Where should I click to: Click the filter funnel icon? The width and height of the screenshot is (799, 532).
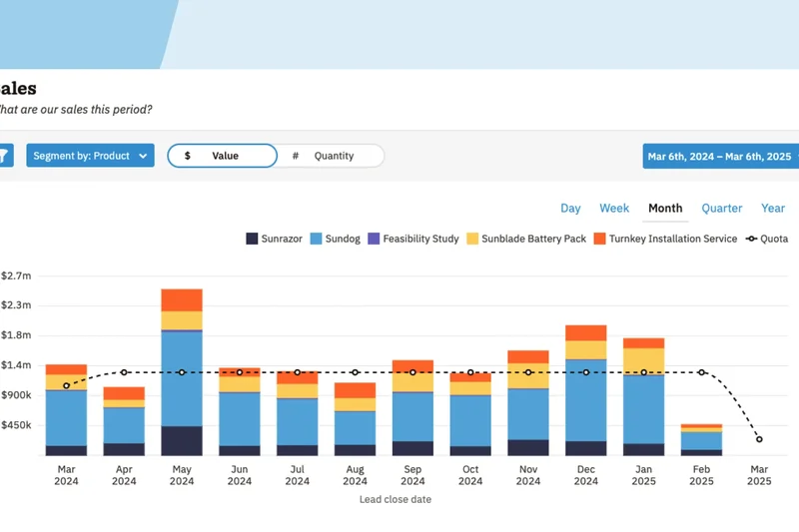pyautogui.click(x=4, y=156)
